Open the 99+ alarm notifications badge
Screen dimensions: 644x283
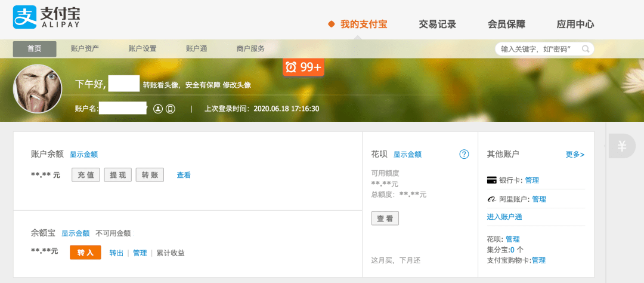click(x=304, y=67)
